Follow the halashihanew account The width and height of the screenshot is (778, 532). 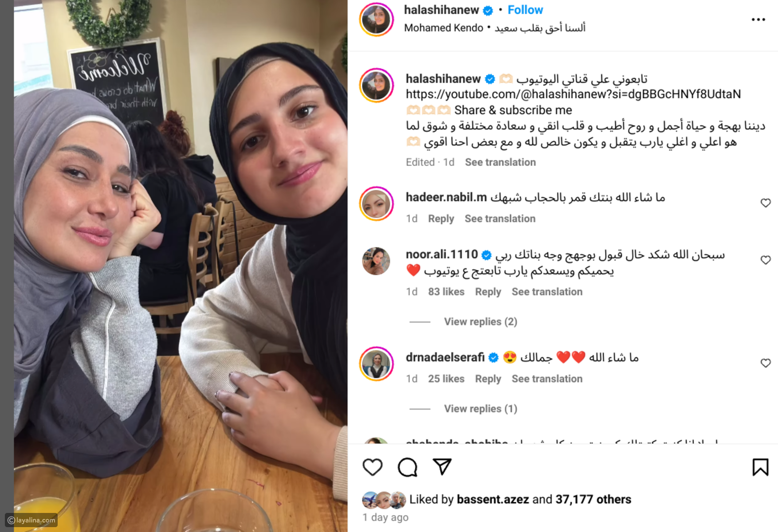[x=525, y=10]
